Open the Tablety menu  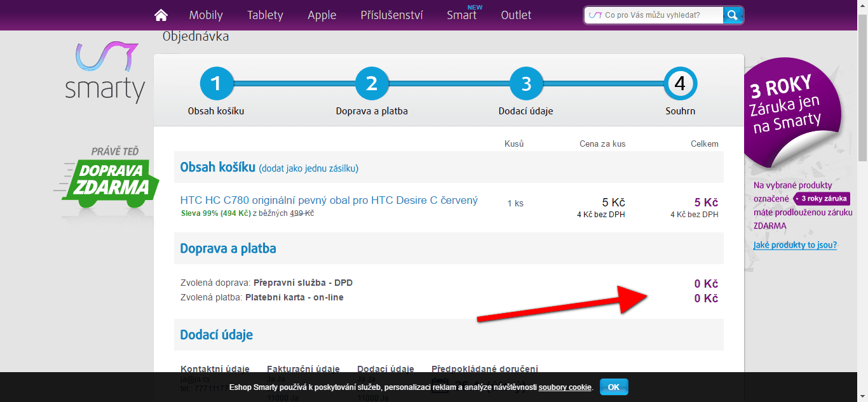tap(265, 15)
